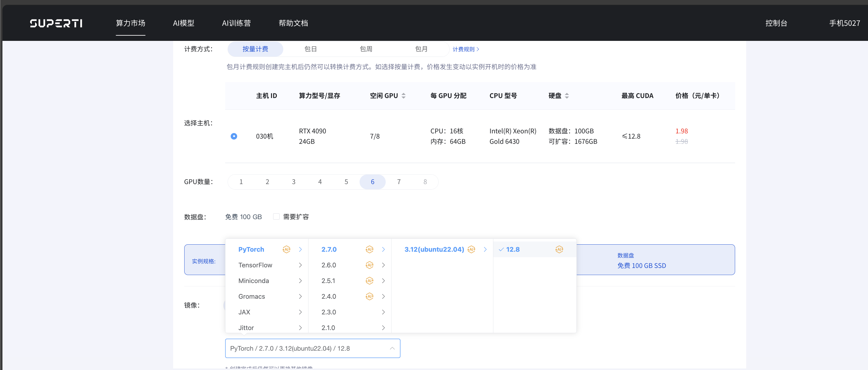Select the 030机 host radio button

coord(234,136)
